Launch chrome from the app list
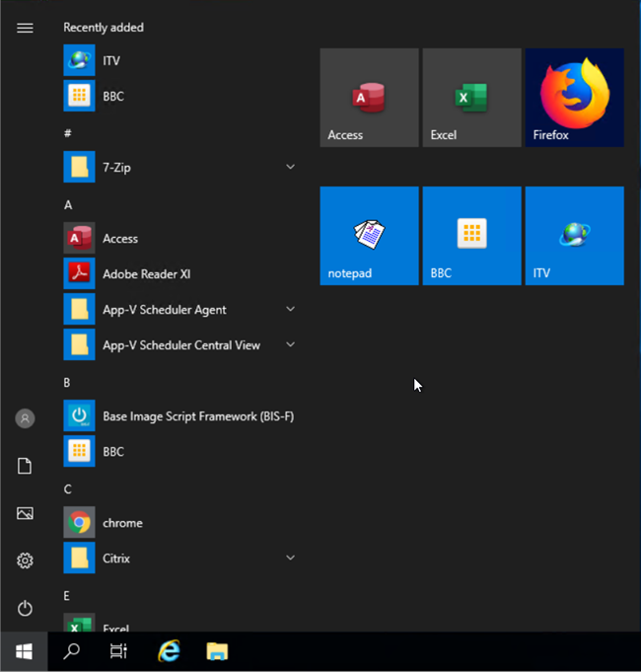 click(x=179, y=522)
